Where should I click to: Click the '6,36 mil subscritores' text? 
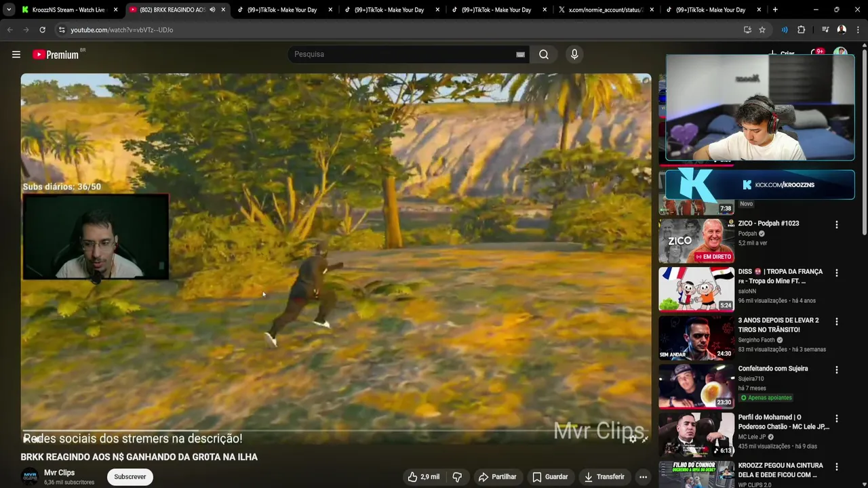(69, 483)
